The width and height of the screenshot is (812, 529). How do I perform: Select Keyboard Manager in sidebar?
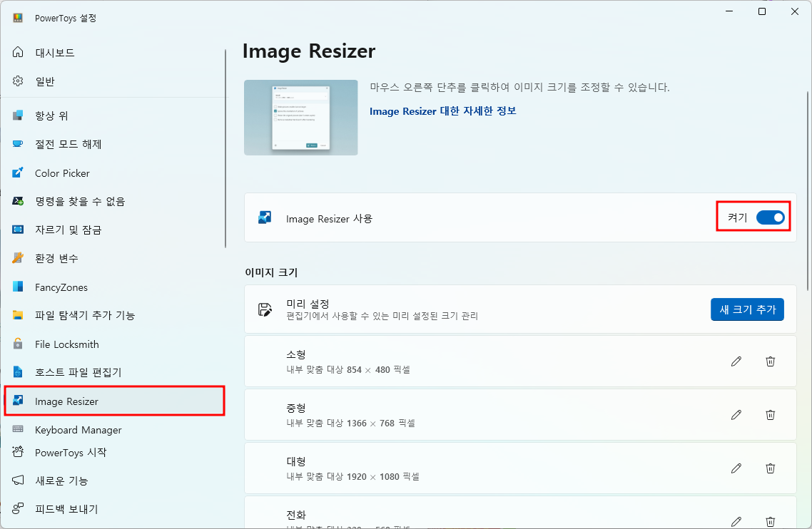[x=114, y=429]
